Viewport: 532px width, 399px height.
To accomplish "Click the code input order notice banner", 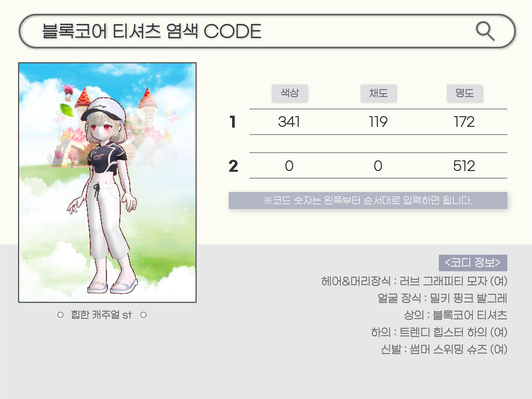I will (x=368, y=200).
